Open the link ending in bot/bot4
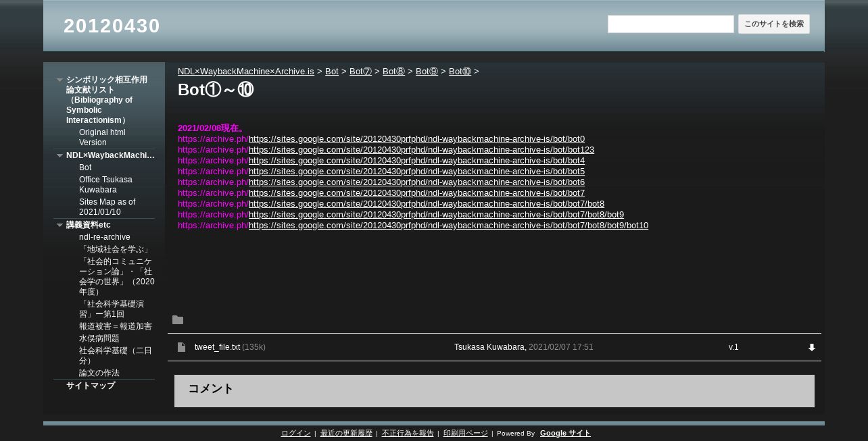 pyautogui.click(x=416, y=161)
